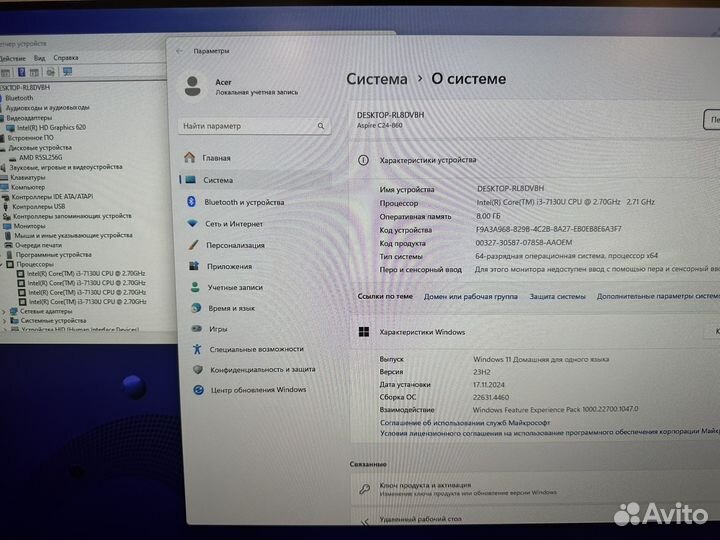Open Ключ продукта и активация entry
Viewport: 720px width, 540px height.
pos(535,489)
